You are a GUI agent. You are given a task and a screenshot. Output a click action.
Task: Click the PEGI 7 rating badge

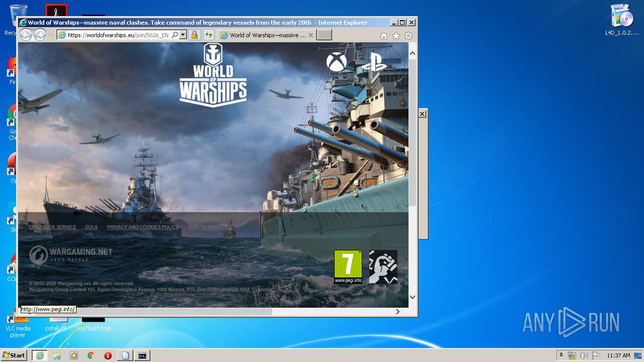tap(348, 267)
